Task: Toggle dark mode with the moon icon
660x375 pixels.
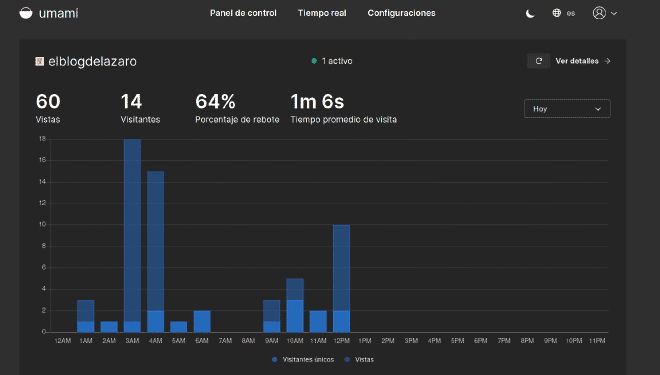Action: (x=530, y=13)
